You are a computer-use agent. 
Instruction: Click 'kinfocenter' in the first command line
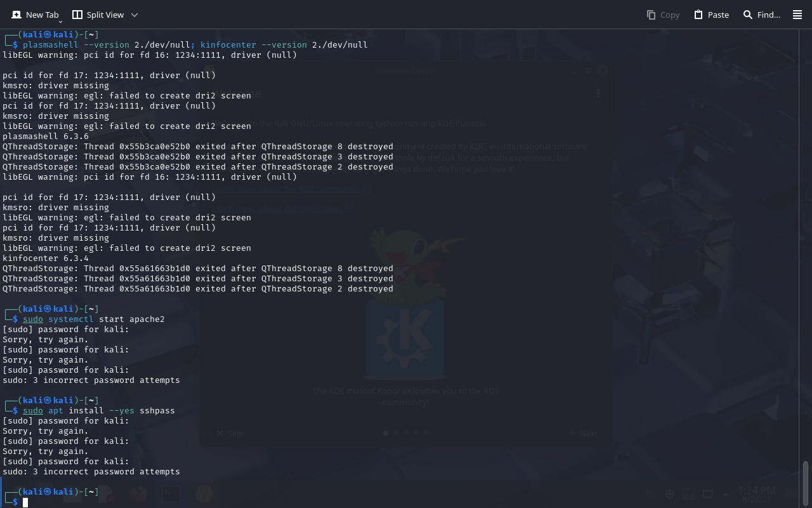point(228,45)
